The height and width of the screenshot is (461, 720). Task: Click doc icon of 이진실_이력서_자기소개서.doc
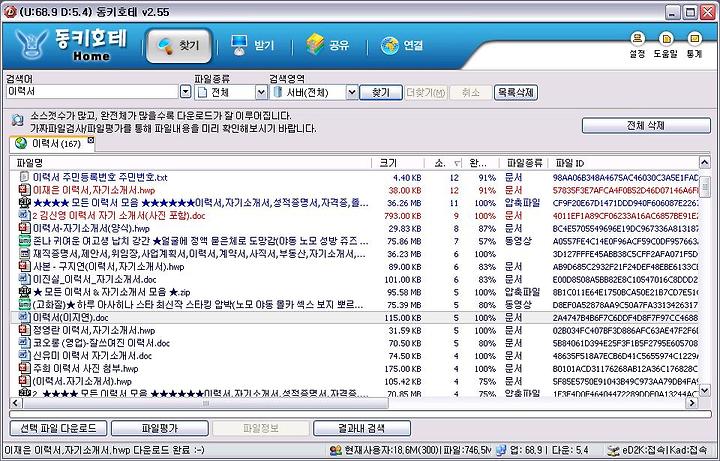(24, 279)
